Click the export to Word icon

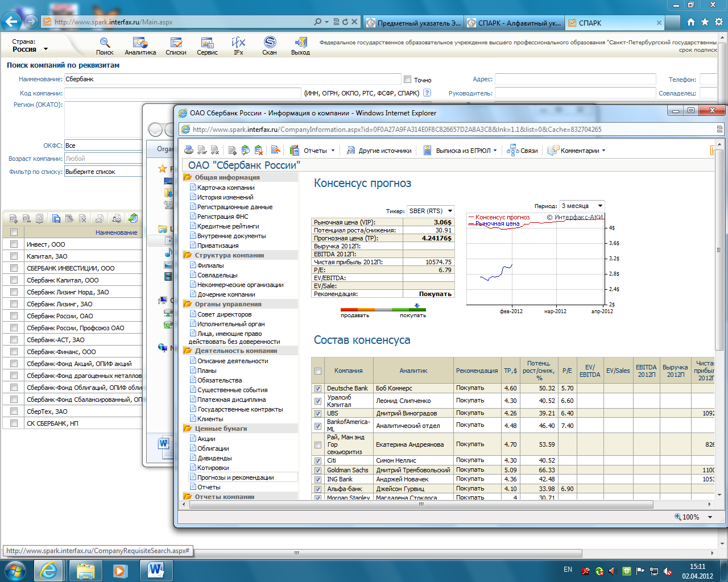coord(202,150)
